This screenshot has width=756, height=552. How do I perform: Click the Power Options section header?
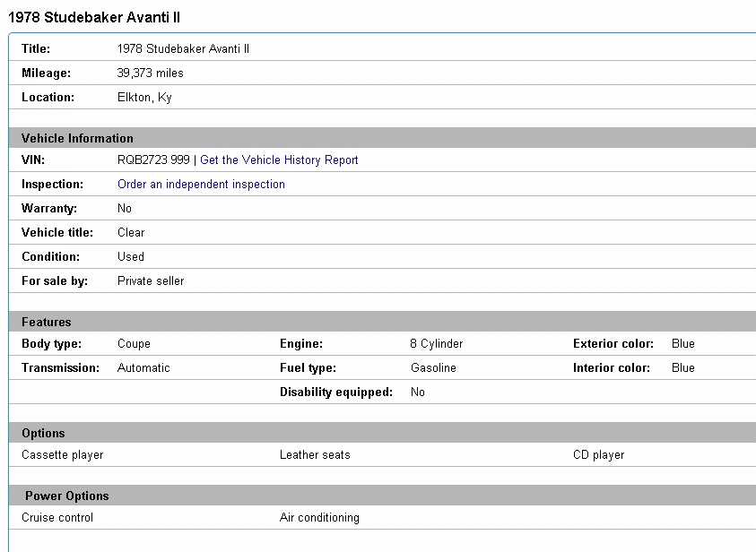point(66,496)
